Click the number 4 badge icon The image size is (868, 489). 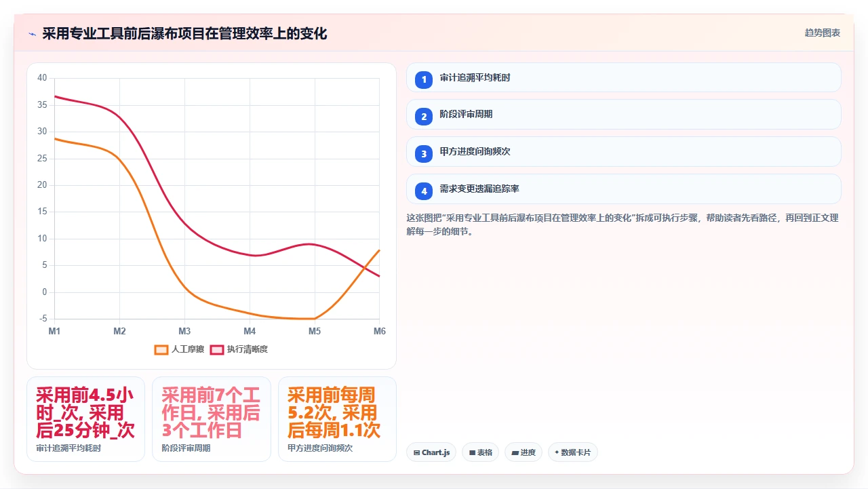(424, 191)
